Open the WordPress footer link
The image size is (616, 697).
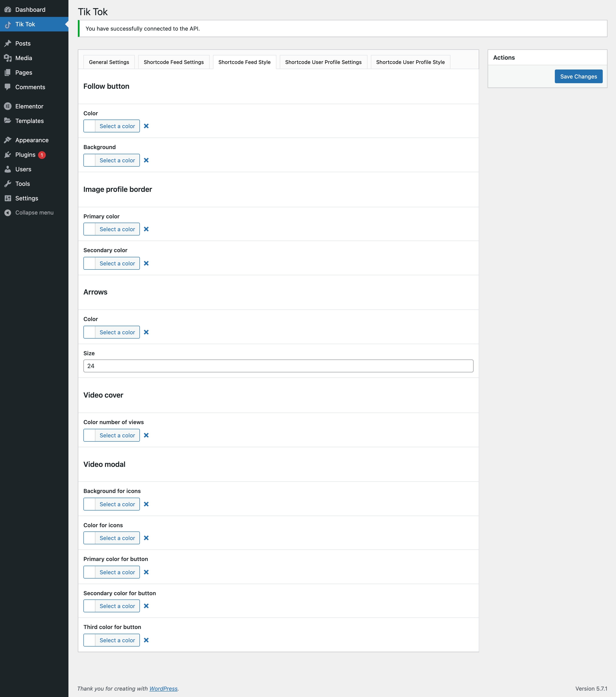tap(163, 688)
